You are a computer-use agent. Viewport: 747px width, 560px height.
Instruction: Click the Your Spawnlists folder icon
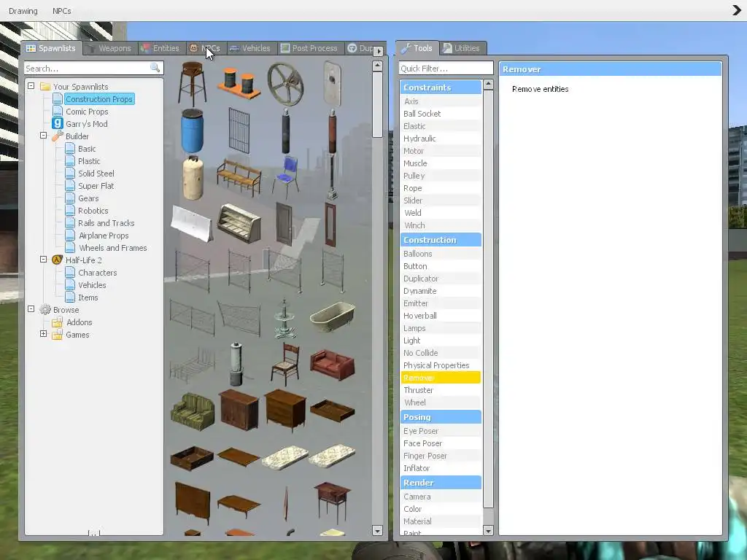tap(44, 86)
